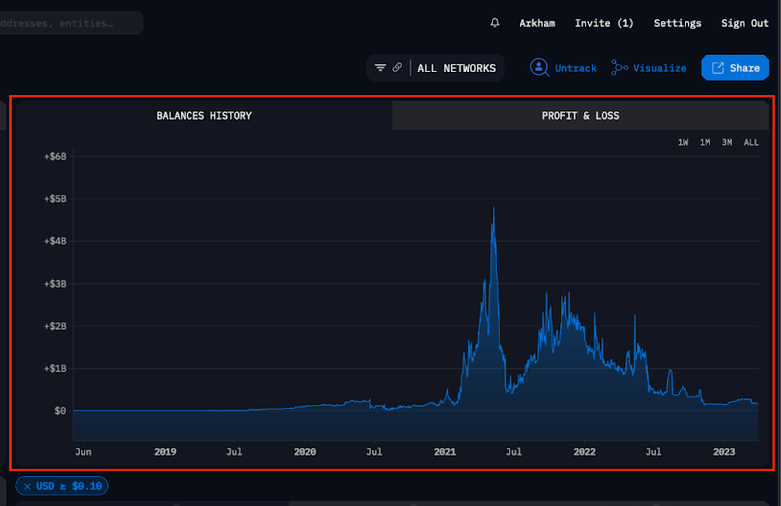Click the filter lines icon
Screen dimensions: 781x506
tap(380, 68)
